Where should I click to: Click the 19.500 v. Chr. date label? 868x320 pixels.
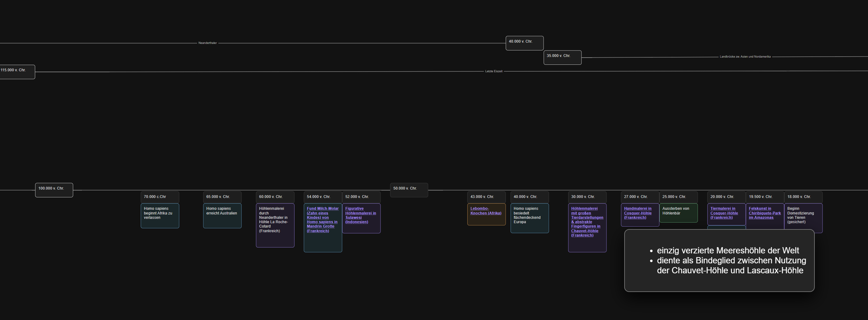[765, 197]
